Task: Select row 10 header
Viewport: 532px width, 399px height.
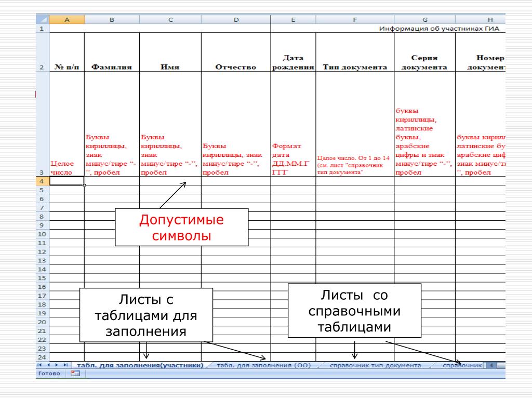Action: click(43, 234)
